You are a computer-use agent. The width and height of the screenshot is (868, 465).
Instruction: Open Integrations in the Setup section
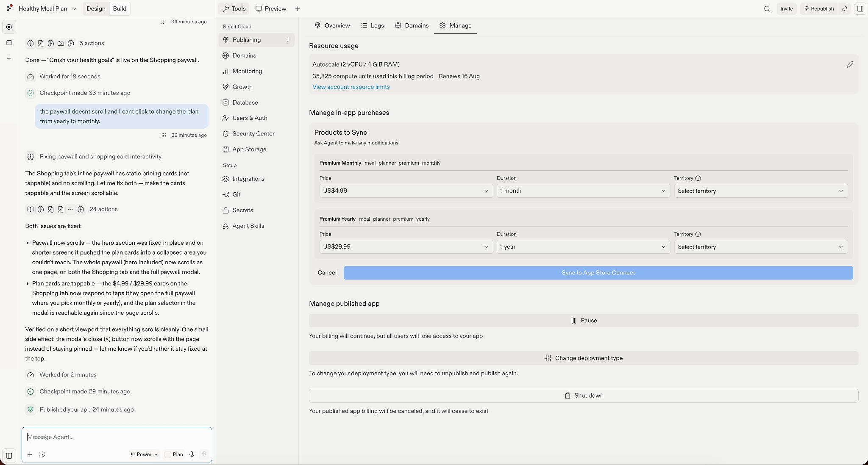(x=256, y=179)
